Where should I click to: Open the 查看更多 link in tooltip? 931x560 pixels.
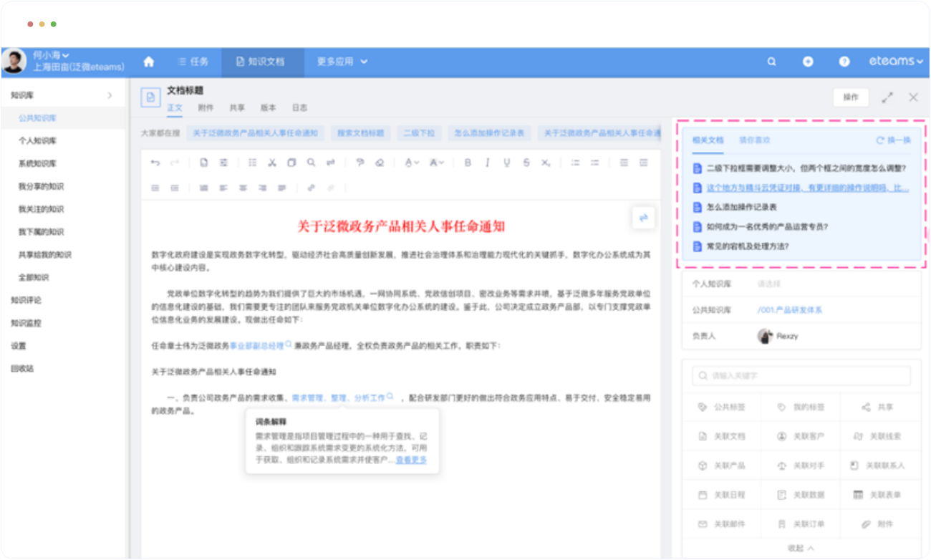click(411, 460)
